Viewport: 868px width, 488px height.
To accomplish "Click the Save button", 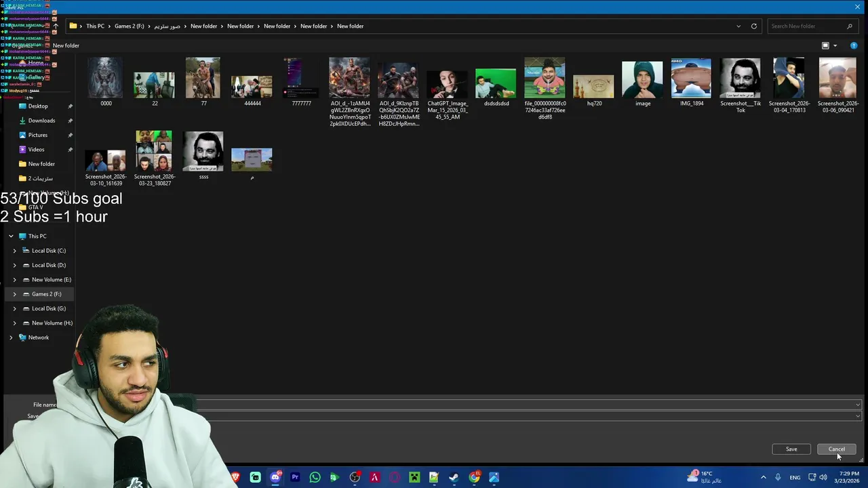I will [791, 449].
